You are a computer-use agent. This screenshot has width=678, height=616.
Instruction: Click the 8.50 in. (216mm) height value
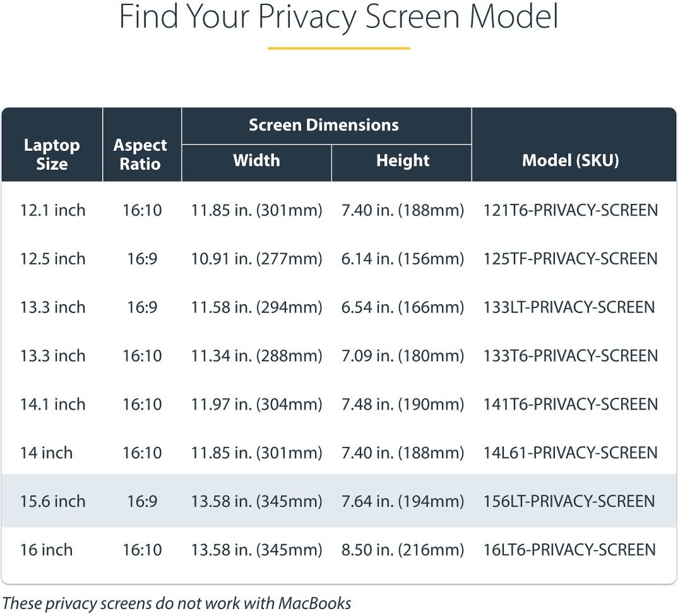point(403,550)
